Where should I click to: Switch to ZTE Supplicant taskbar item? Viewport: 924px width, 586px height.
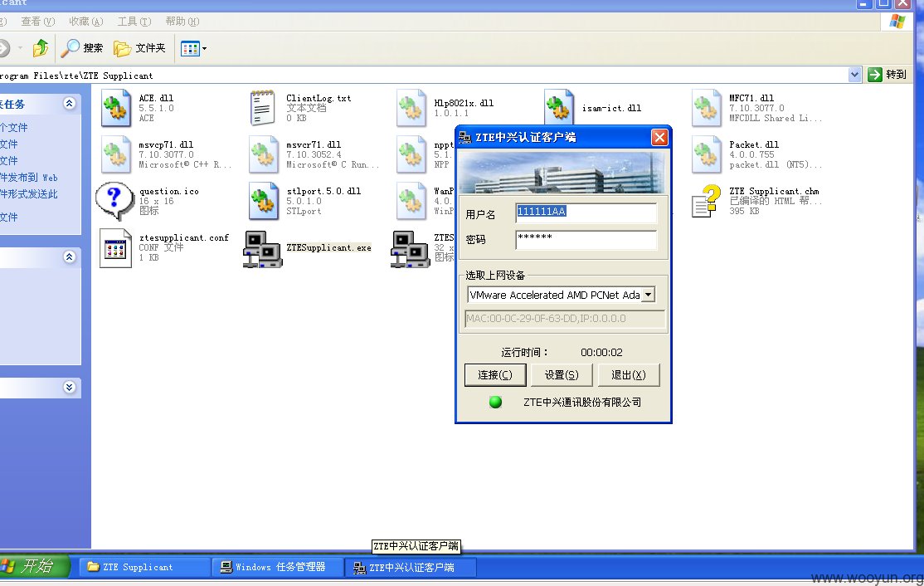coord(143,567)
